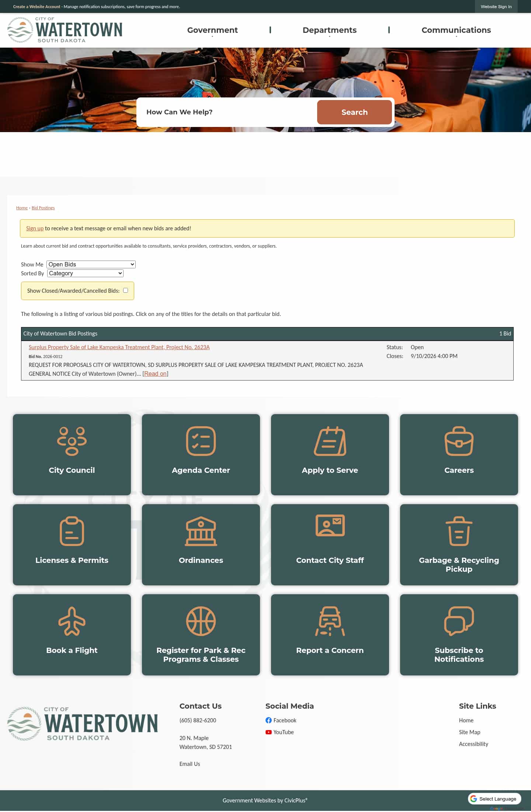This screenshot has width=531, height=812.
Task: Click Website Sign In button
Action: click(x=496, y=7)
